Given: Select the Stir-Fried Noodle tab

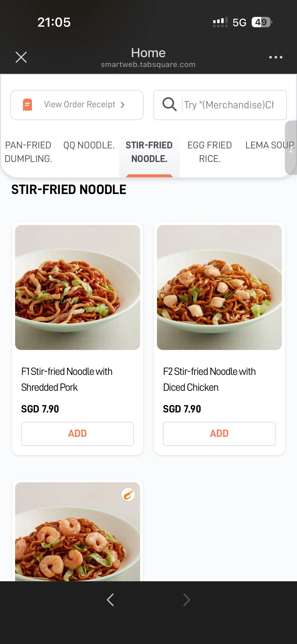Looking at the screenshot, I should coord(149,152).
